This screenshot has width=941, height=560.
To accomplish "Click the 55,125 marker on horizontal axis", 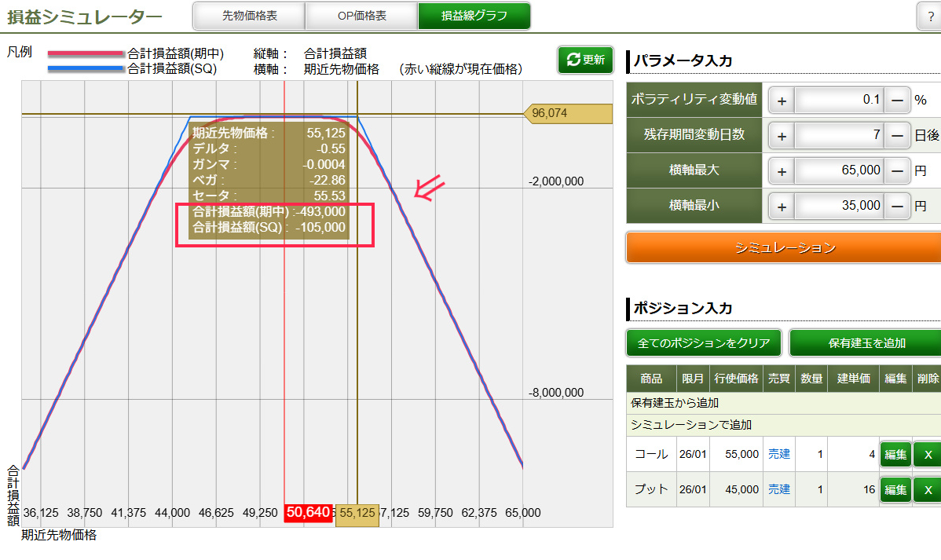I will pos(357,513).
